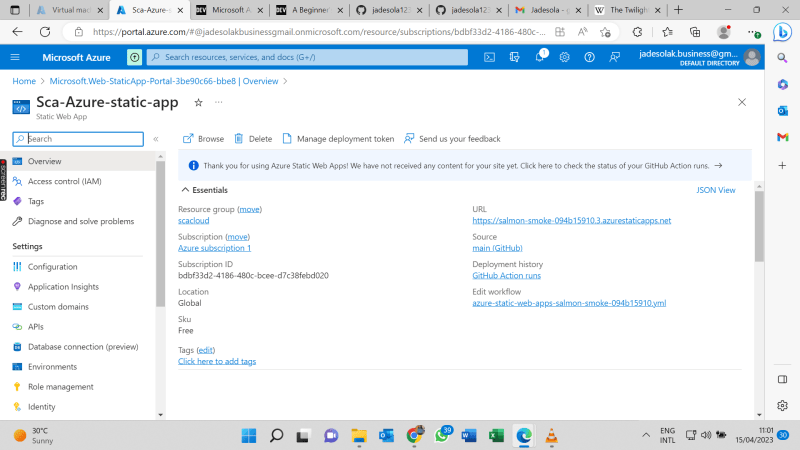The image size is (800, 450).
Task: Open a new browser tab
Action: (678, 10)
